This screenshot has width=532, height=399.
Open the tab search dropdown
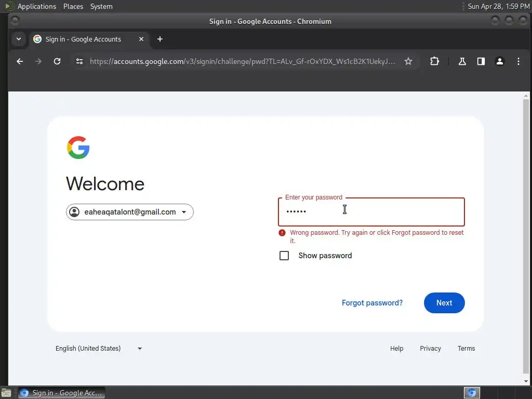19,39
